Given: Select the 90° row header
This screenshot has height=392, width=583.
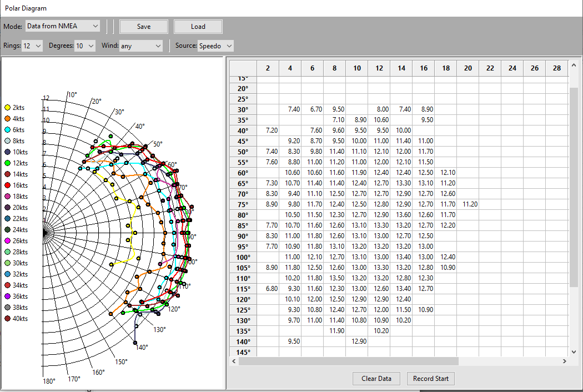Looking at the screenshot, I should click(243, 236).
